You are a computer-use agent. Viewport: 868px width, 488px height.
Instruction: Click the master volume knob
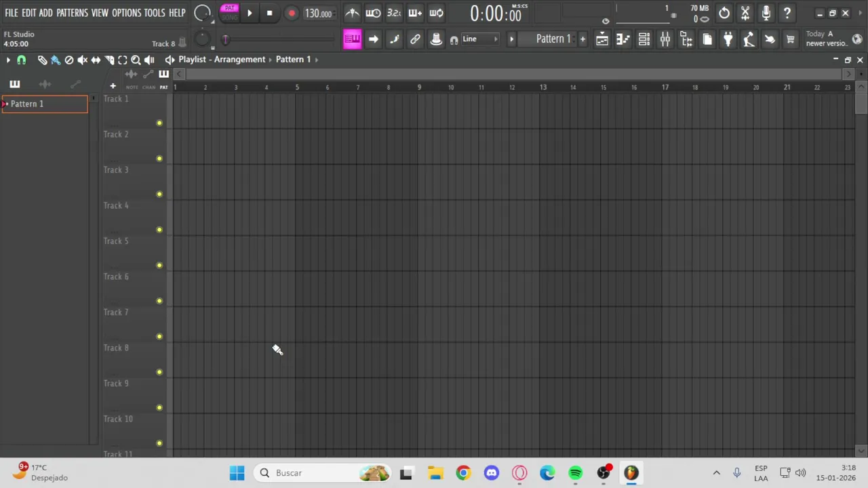[x=202, y=13]
